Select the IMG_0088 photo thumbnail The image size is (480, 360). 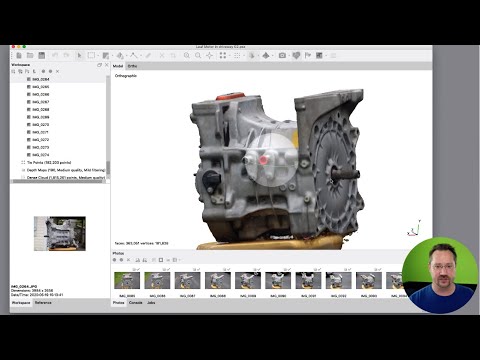point(218,280)
